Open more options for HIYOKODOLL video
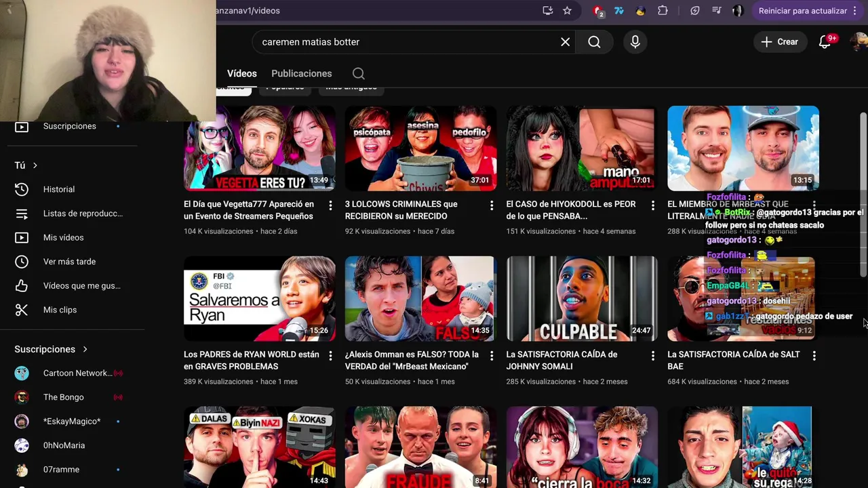 pyautogui.click(x=653, y=205)
